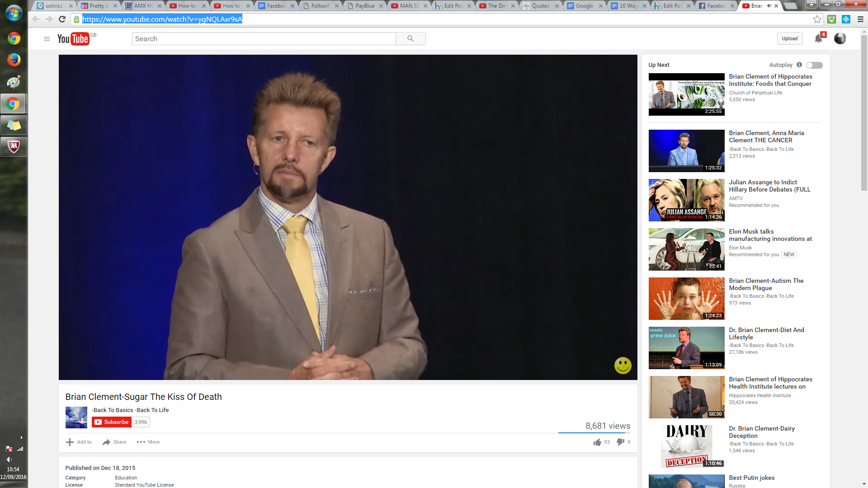
Task: View site info via padlock icon
Action: (77, 19)
